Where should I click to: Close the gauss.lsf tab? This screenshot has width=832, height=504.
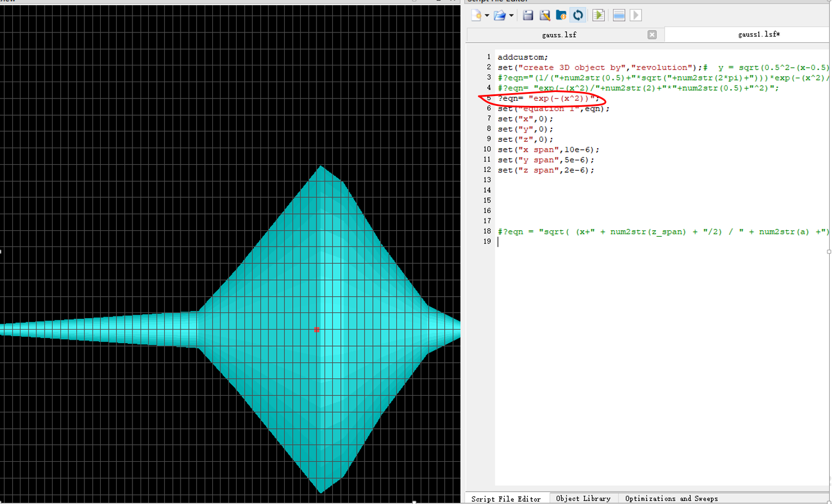tap(652, 35)
